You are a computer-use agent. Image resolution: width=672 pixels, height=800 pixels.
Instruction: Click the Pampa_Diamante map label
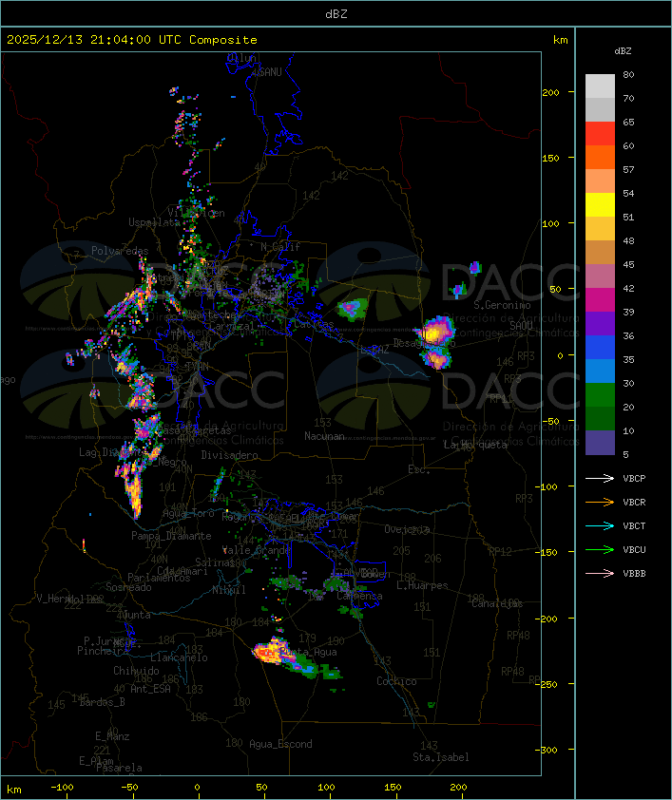point(171,536)
